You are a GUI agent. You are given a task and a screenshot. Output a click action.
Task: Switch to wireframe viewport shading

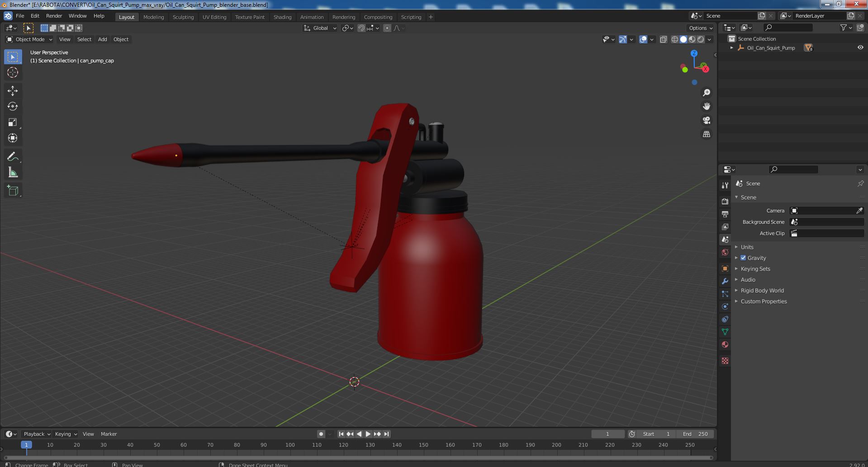point(674,39)
